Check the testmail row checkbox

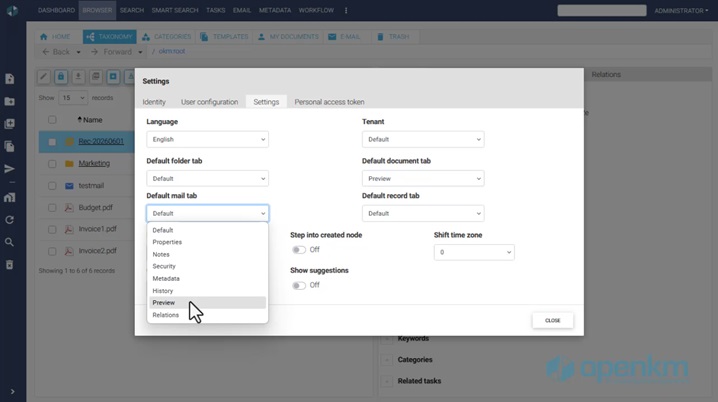(52, 186)
